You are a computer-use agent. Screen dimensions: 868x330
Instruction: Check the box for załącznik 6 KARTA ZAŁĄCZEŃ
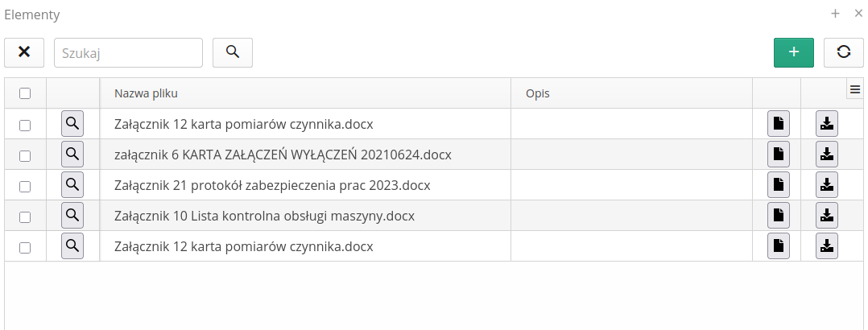(x=25, y=155)
